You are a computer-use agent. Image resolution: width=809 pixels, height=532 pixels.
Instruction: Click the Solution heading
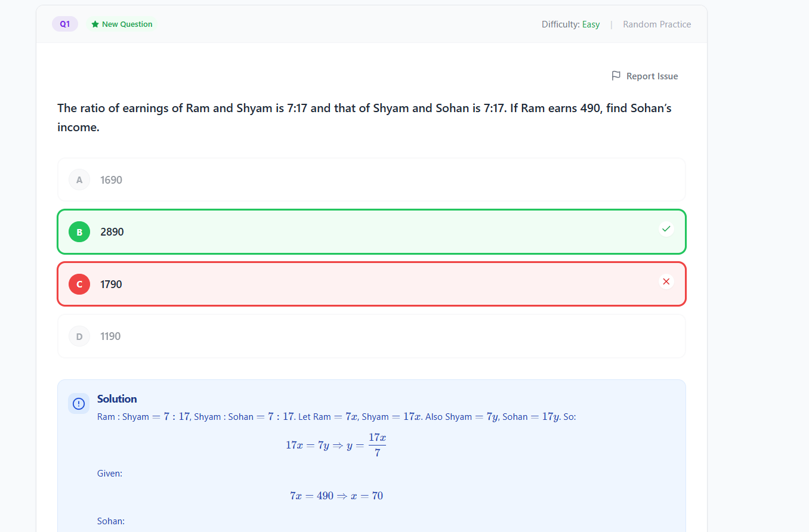pos(117,399)
